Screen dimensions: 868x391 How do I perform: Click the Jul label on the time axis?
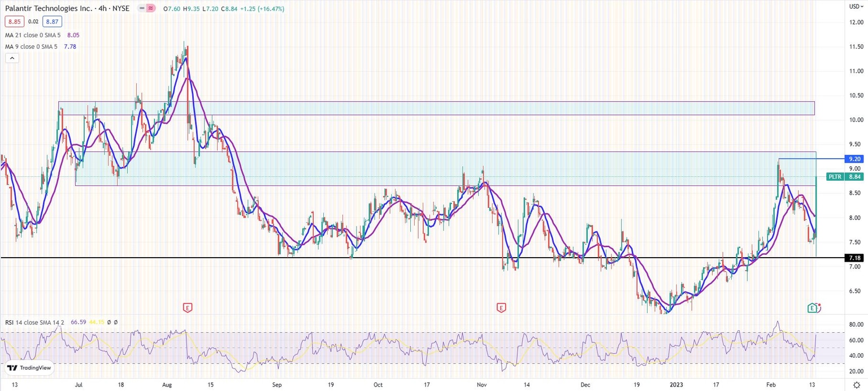click(x=79, y=384)
